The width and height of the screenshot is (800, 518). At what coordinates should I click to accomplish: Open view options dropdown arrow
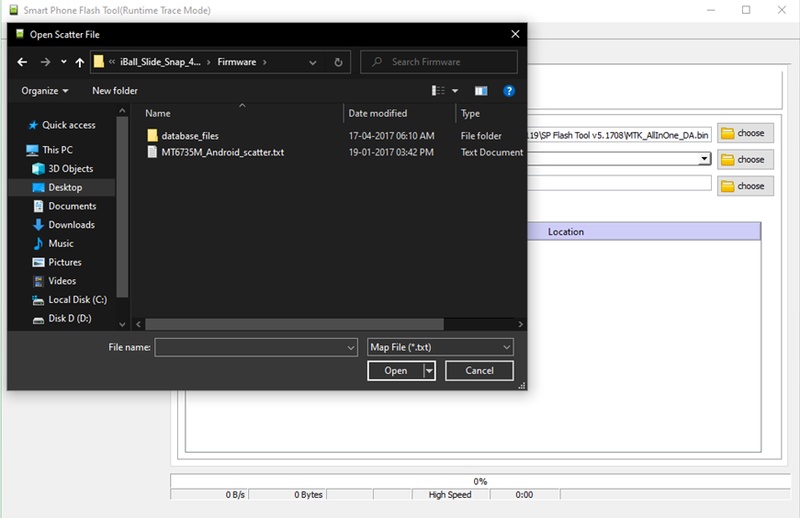pos(455,91)
